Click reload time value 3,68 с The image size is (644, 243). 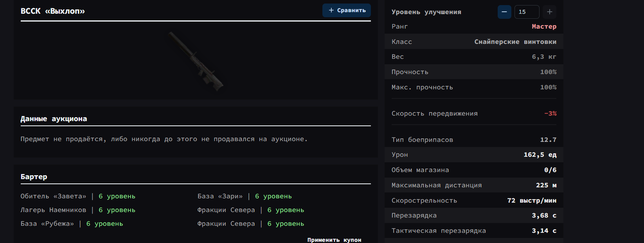click(x=544, y=216)
